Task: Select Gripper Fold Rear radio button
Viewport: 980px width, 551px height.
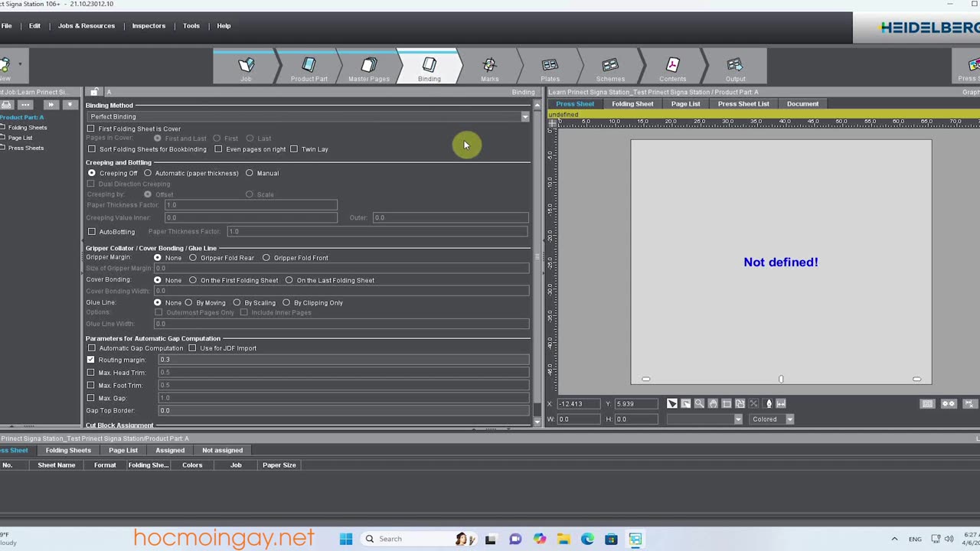Action: coord(193,258)
